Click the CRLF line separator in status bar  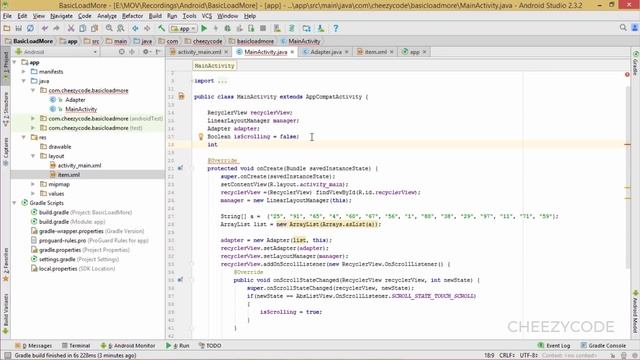[x=507, y=355]
